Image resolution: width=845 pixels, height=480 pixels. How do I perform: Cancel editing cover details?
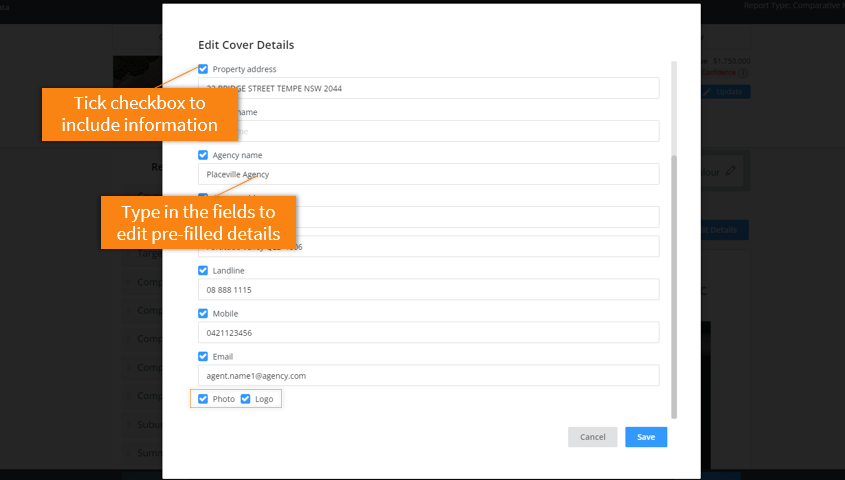592,437
